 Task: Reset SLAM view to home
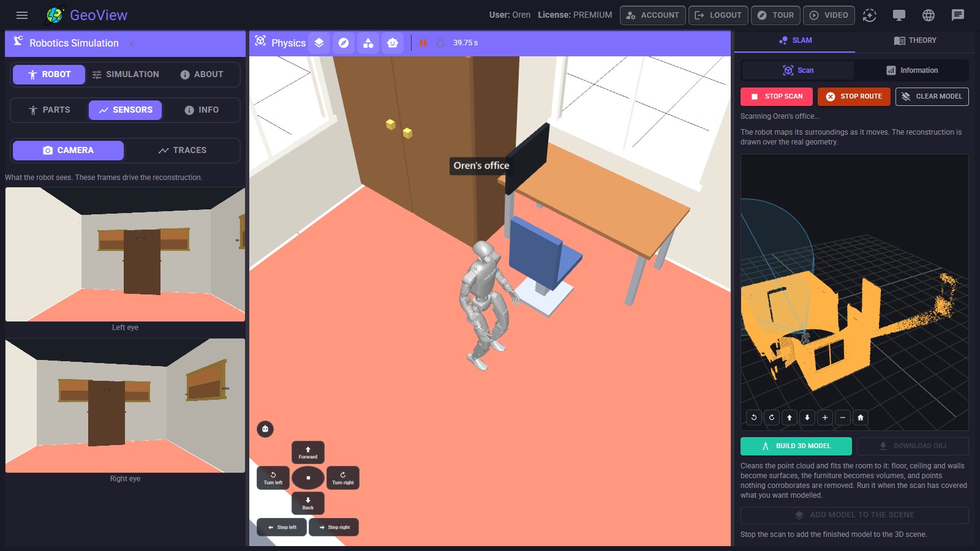[861, 418]
